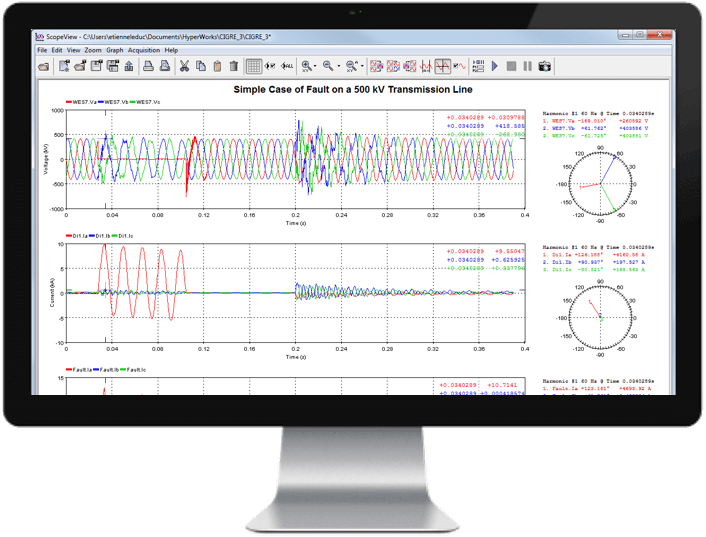Click the cursor marker on the voltage time axis
Image resolution: width=706 pixels, height=537 pixels.
tap(106, 207)
